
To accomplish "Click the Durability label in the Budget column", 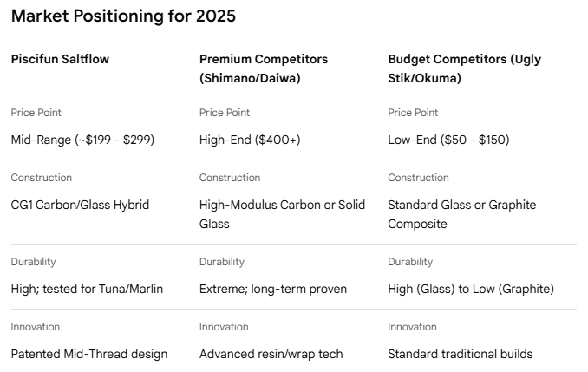I will tap(410, 262).
